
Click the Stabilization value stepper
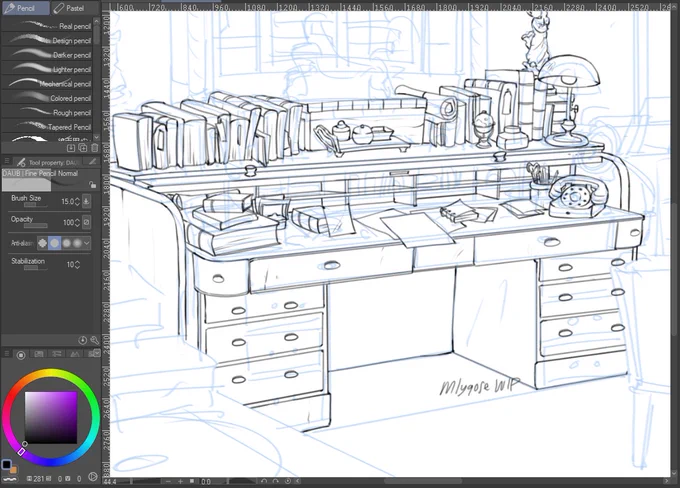[77, 265]
